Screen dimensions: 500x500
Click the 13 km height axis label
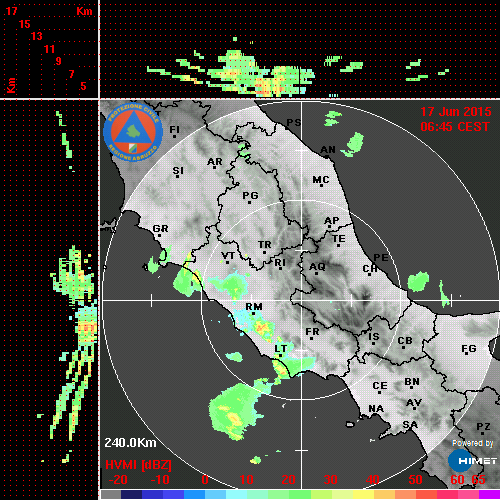click(37, 36)
